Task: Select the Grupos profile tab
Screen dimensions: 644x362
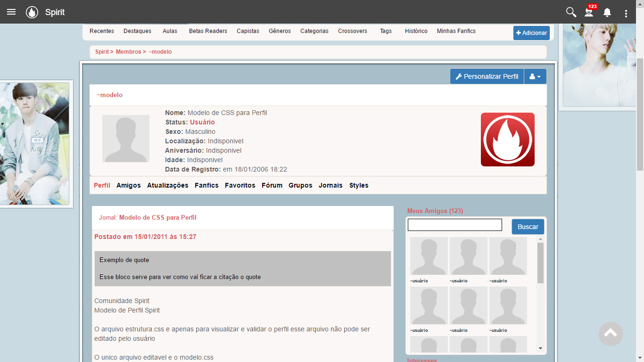Action: point(300,185)
